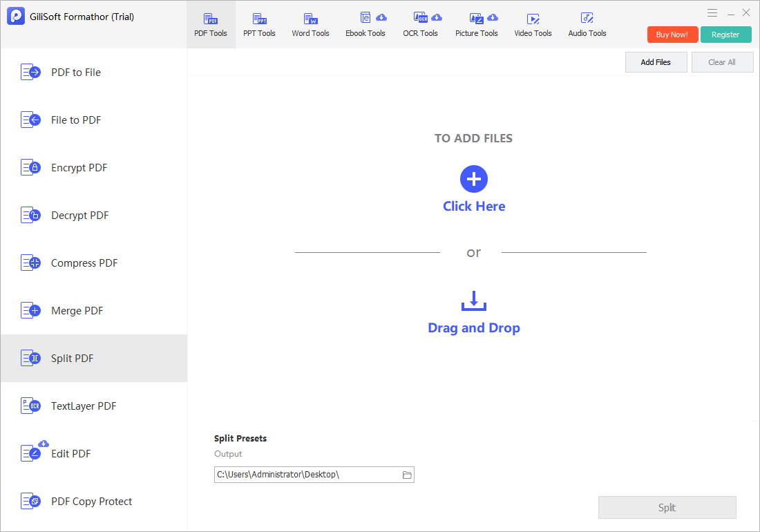The width and height of the screenshot is (760, 532).
Task: Click the Encrypt PDF lock icon
Action: pyautogui.click(x=30, y=168)
